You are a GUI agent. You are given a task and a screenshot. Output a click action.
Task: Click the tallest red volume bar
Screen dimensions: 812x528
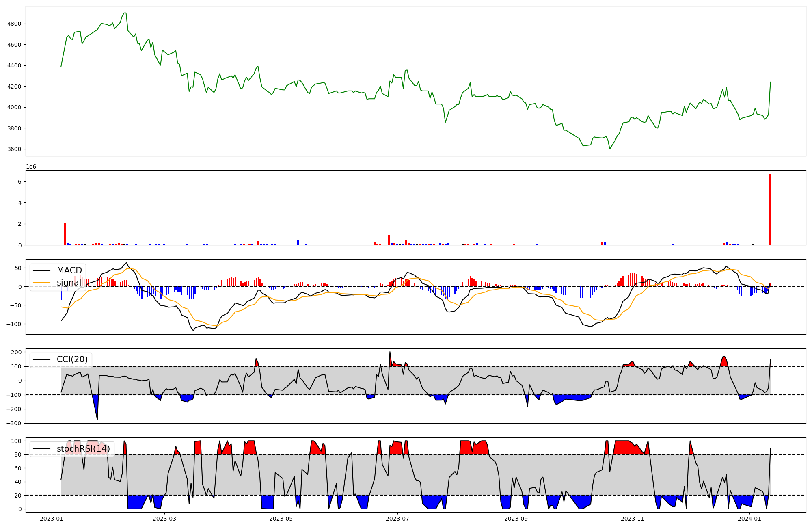(x=769, y=210)
